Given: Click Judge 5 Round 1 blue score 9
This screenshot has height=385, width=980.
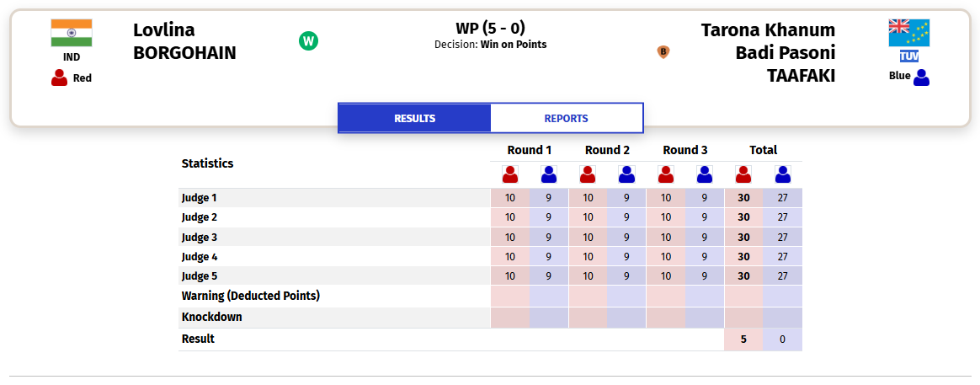Looking at the screenshot, I should point(548,275).
